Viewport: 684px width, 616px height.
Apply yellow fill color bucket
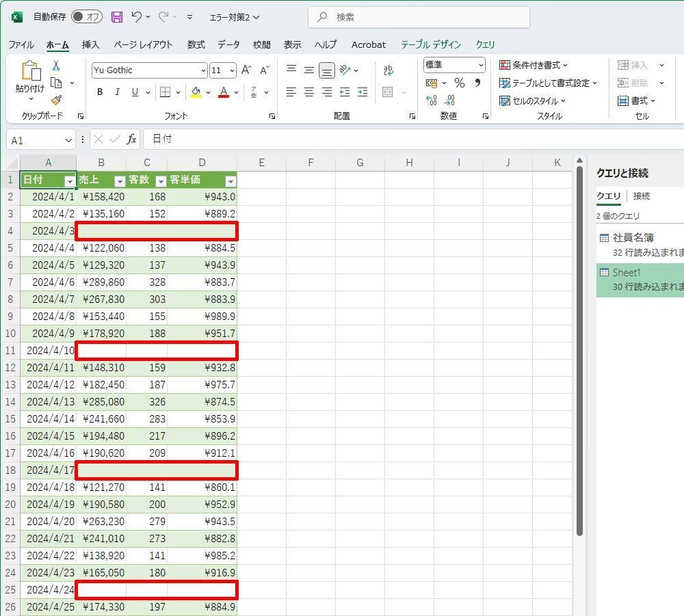(x=196, y=92)
